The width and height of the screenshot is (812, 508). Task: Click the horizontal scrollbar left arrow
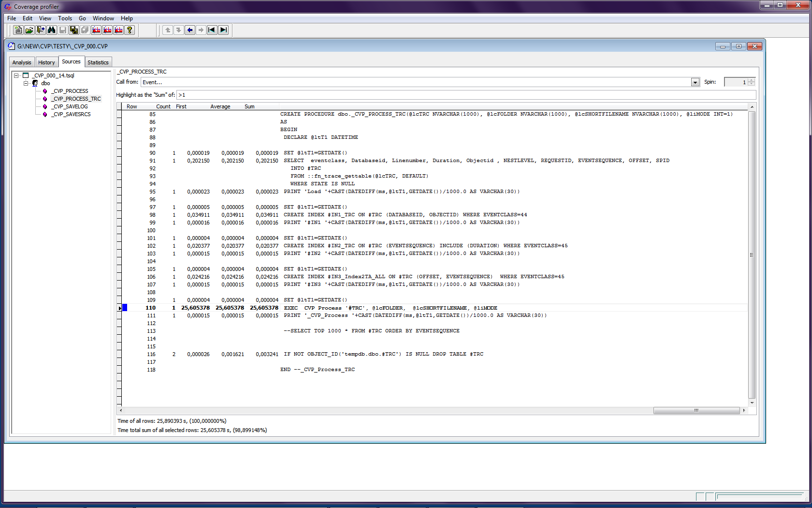(120, 410)
